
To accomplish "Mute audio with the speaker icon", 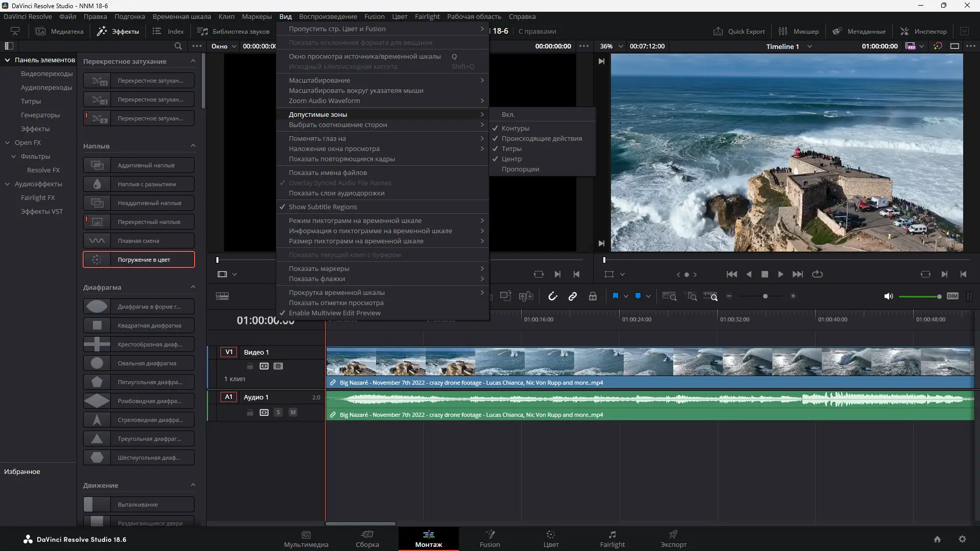I will 888,296.
